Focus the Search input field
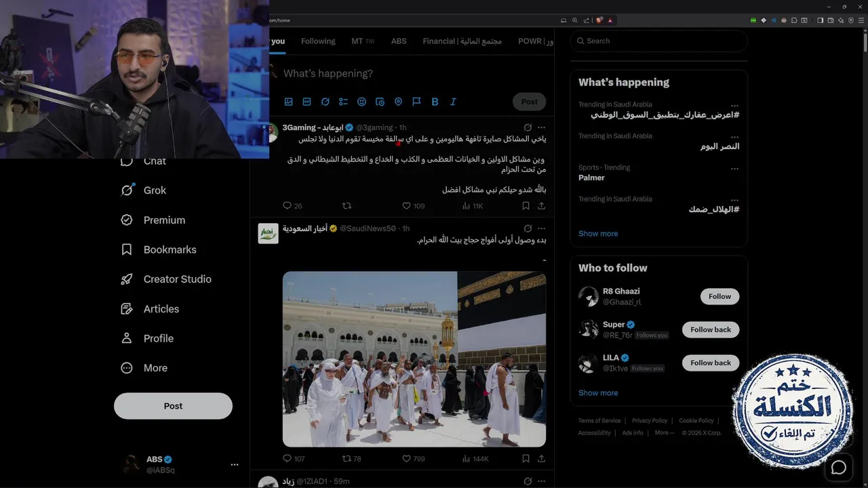Screen dimensions: 868x488 pos(658,41)
